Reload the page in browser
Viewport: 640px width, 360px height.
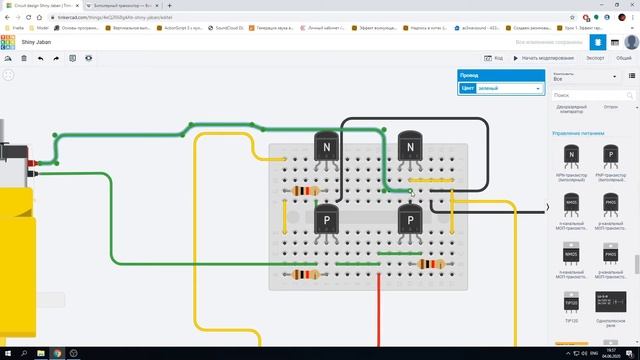click(x=29, y=18)
